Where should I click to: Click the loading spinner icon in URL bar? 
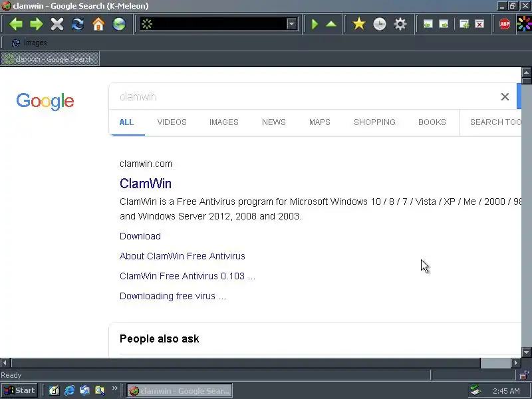click(x=147, y=24)
